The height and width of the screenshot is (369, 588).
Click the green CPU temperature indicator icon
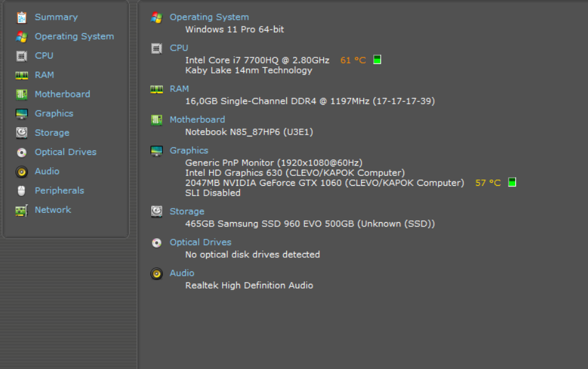pyautogui.click(x=377, y=60)
